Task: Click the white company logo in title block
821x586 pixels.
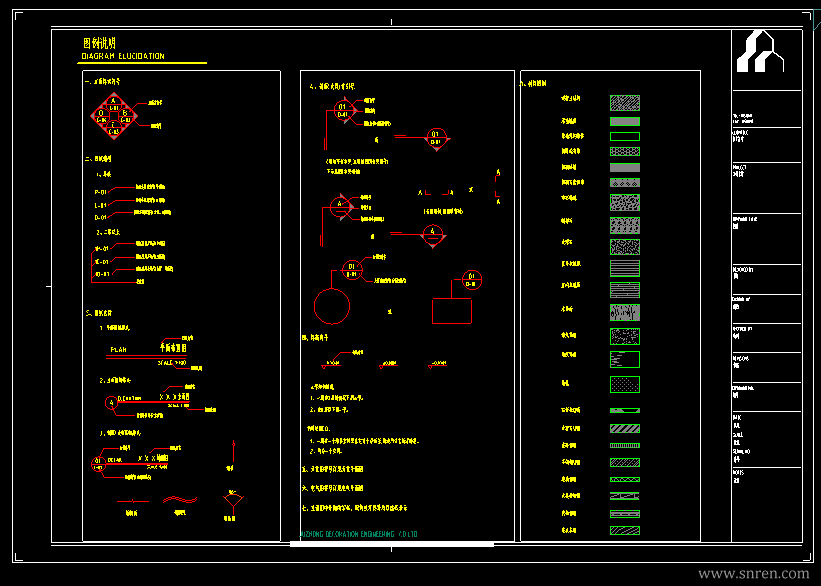Action: (760, 51)
